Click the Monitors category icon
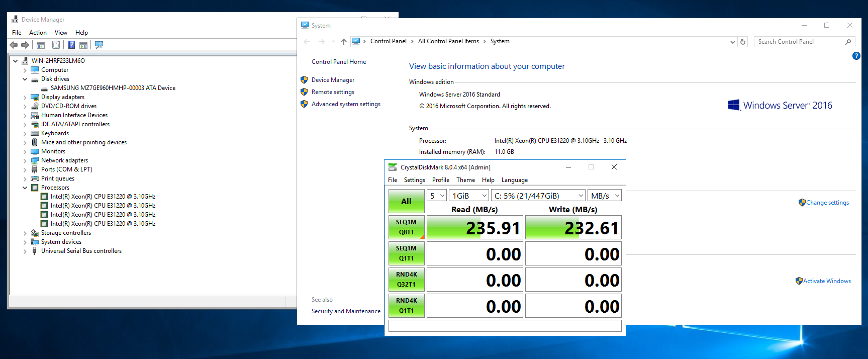The image size is (868, 359). [x=35, y=151]
